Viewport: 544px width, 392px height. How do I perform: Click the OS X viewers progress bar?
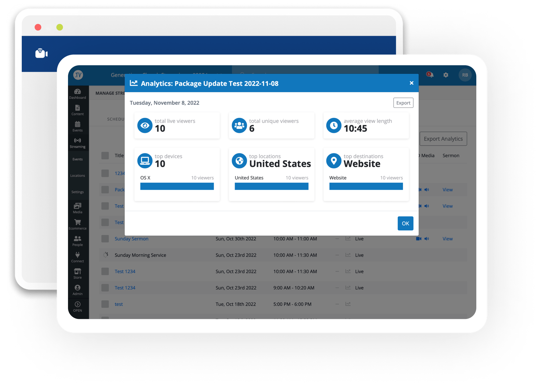(177, 186)
